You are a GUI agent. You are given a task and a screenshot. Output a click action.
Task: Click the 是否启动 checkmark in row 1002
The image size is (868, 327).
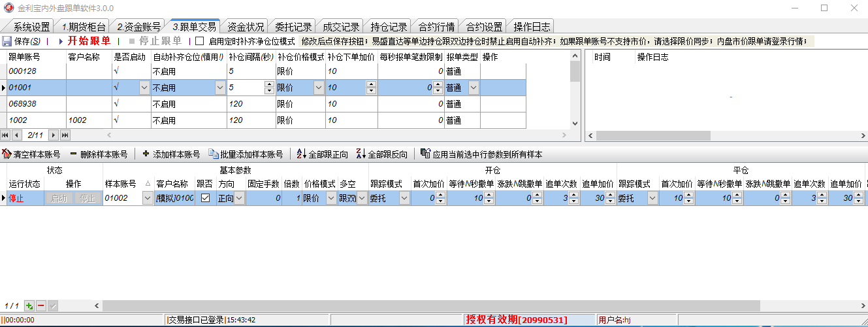click(x=117, y=120)
